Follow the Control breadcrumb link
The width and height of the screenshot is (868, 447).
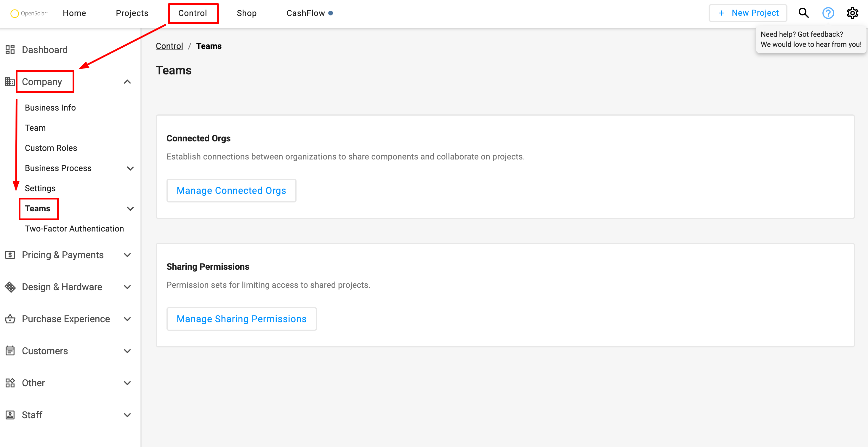point(169,46)
